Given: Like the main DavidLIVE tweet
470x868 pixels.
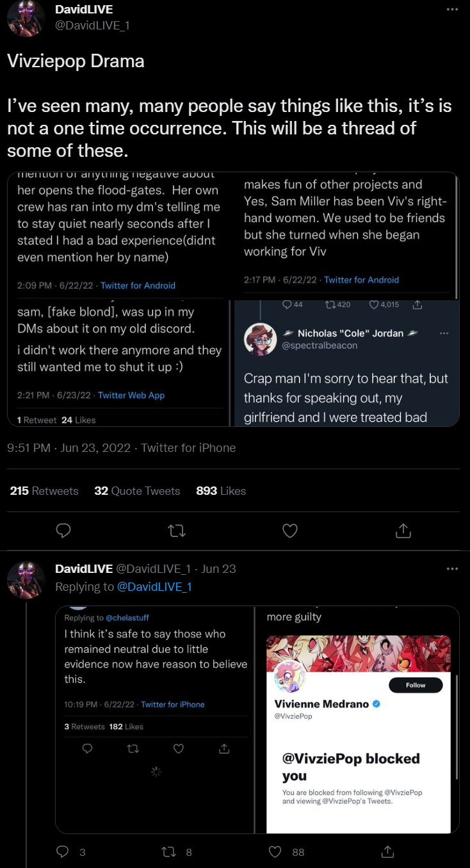Looking at the screenshot, I should pyautogui.click(x=290, y=531).
